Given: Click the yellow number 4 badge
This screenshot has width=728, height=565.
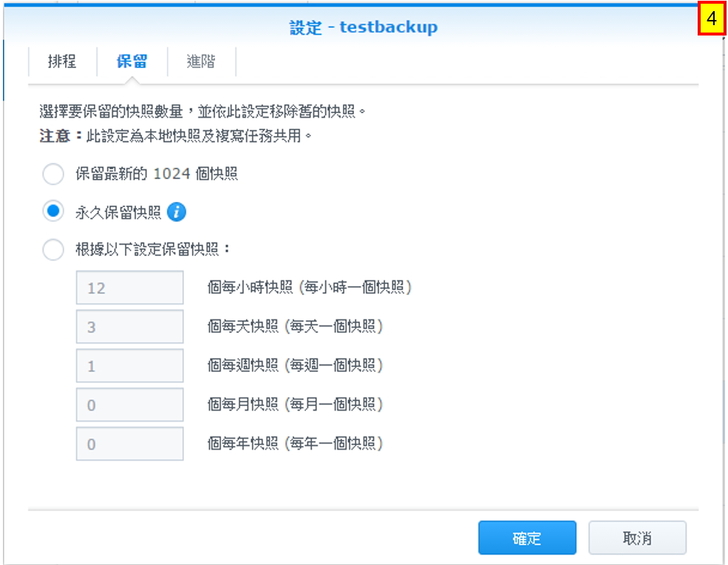Looking at the screenshot, I should [x=711, y=20].
